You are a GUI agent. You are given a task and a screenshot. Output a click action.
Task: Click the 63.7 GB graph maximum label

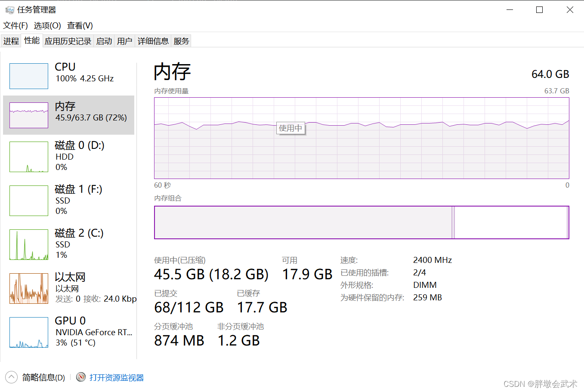557,91
